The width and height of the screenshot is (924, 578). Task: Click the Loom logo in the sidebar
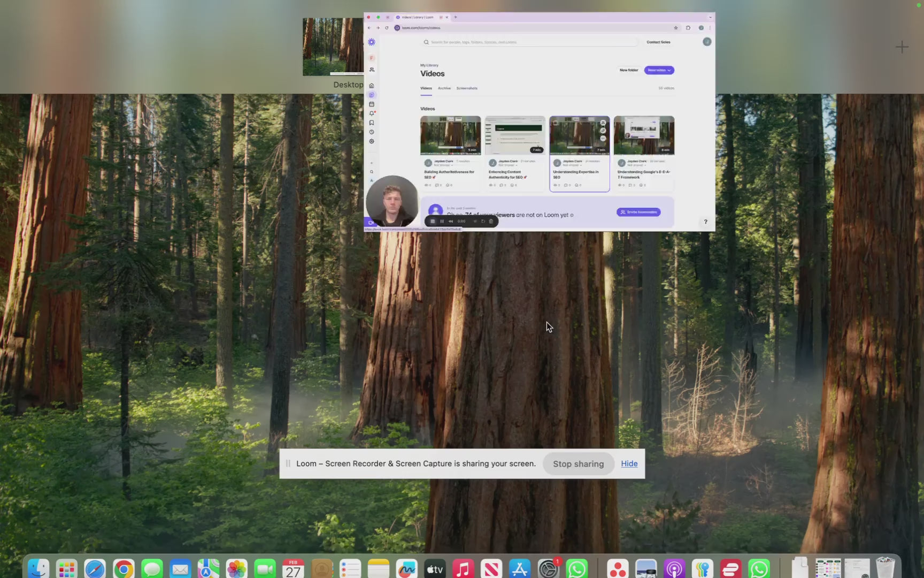[x=372, y=42]
